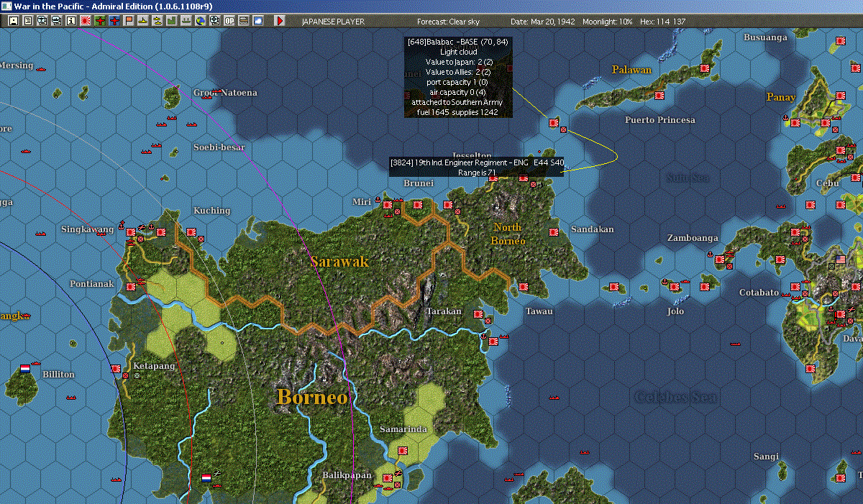Select the Japanese flag base at Samarinda
Screen dimensions: 863x504
coord(402,450)
